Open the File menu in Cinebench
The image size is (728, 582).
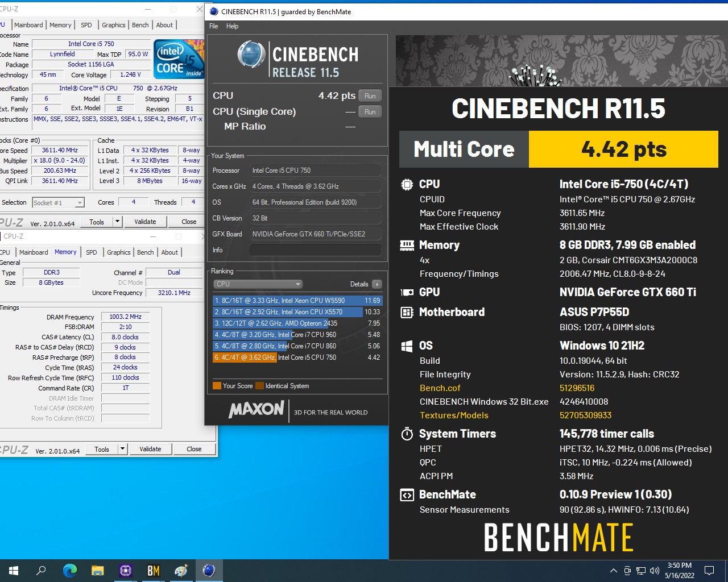point(214,26)
